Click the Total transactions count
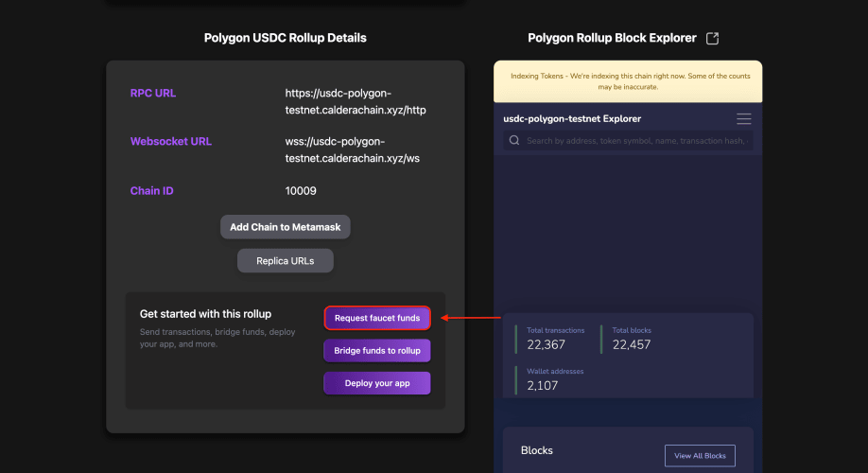868x473 pixels. (x=546, y=344)
